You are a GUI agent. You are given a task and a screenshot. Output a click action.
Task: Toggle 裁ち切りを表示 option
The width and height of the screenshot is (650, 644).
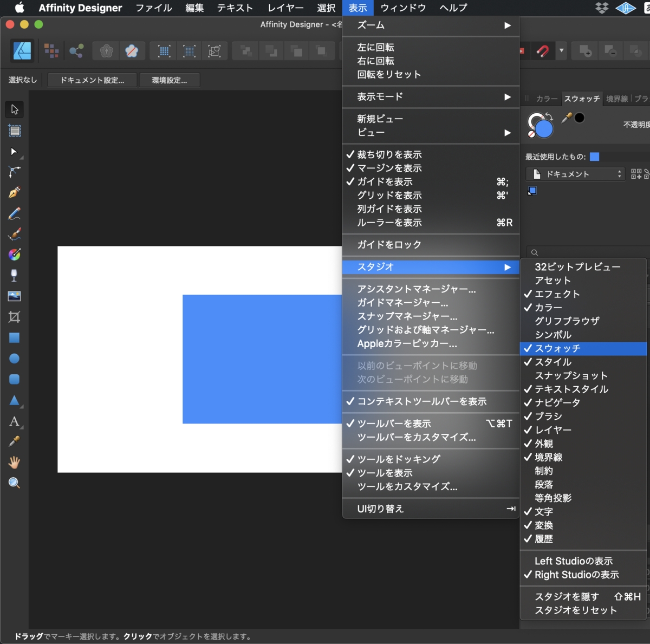pos(431,155)
